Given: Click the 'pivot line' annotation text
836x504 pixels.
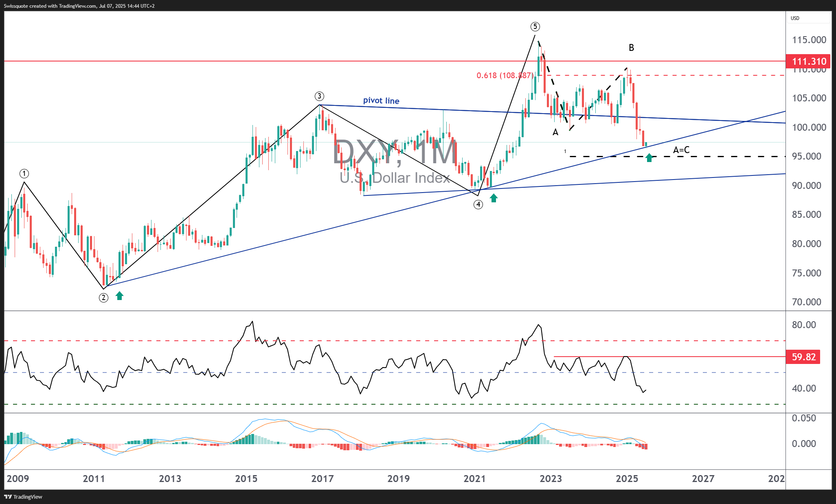Looking at the screenshot, I should click(381, 101).
